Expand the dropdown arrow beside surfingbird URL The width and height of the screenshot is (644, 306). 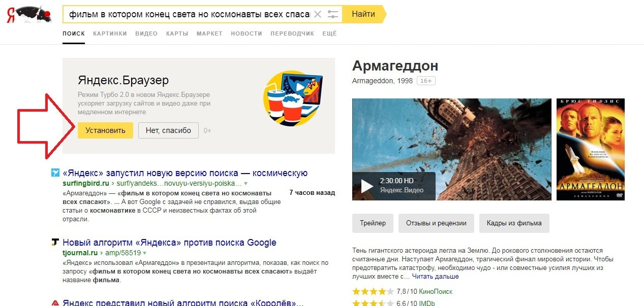[246, 183]
